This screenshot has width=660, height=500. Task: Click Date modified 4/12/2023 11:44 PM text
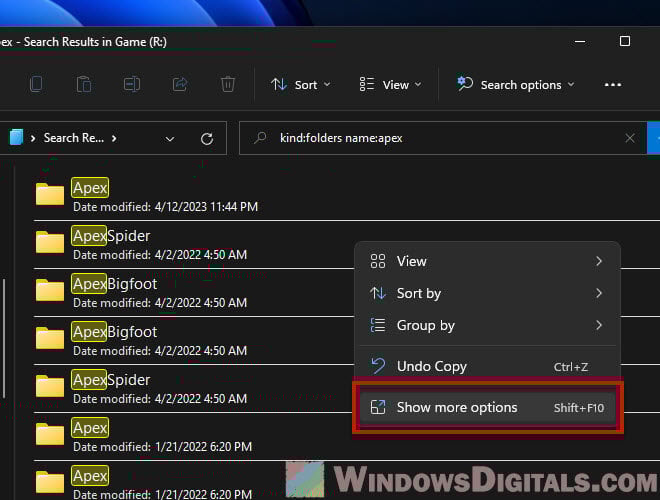165,207
